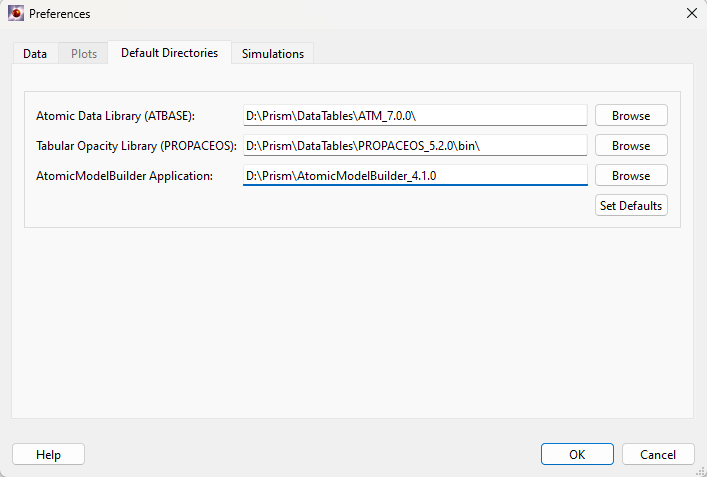Viewport: 707px width, 477px height.
Task: Focus the PROPACEOS directory path field
Action: (x=414, y=146)
